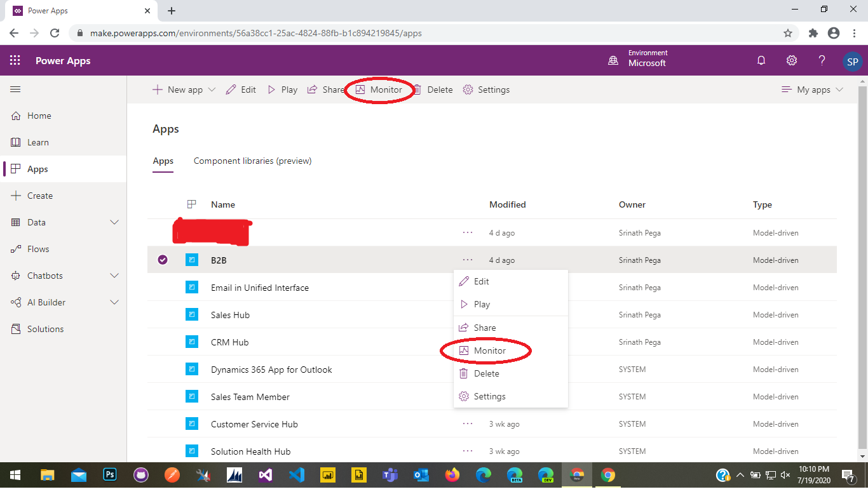Click the ellipsis beside Customer Service Hub
Viewport: 868px width, 494px height.
(468, 424)
